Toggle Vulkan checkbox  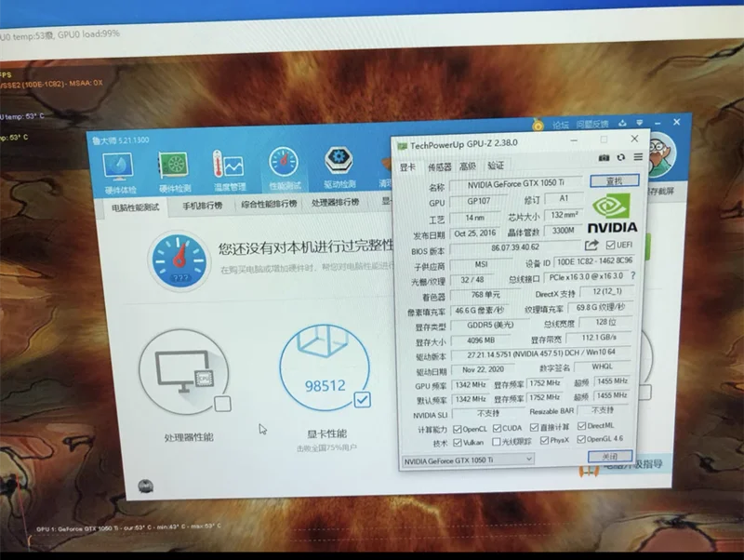pos(458,442)
